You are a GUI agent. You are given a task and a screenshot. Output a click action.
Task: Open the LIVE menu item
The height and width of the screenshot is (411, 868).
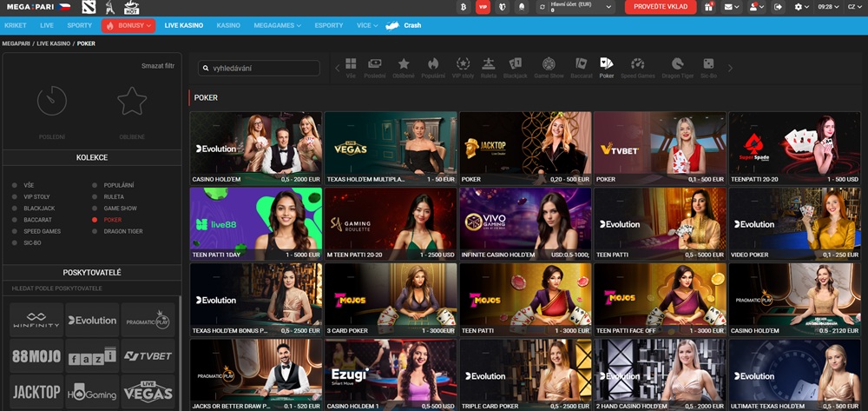[47, 25]
